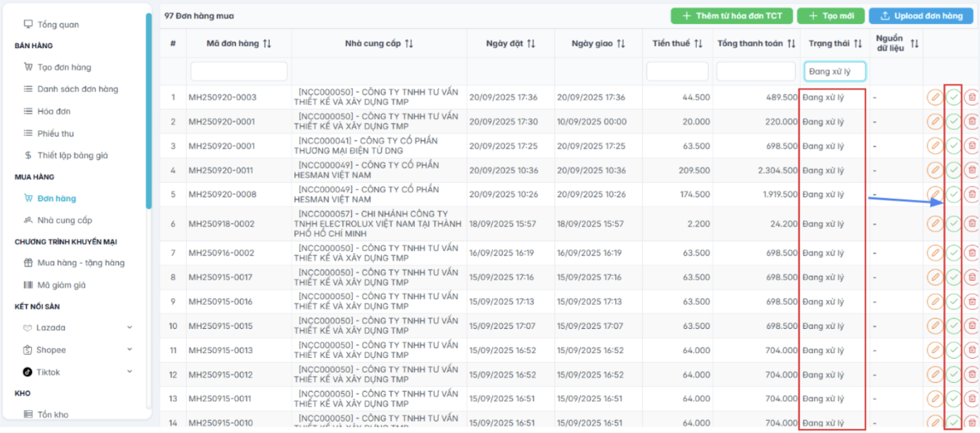The height and width of the screenshot is (433, 980).
Task: Expand the Tiktok sidebar section
Action: coord(130,371)
